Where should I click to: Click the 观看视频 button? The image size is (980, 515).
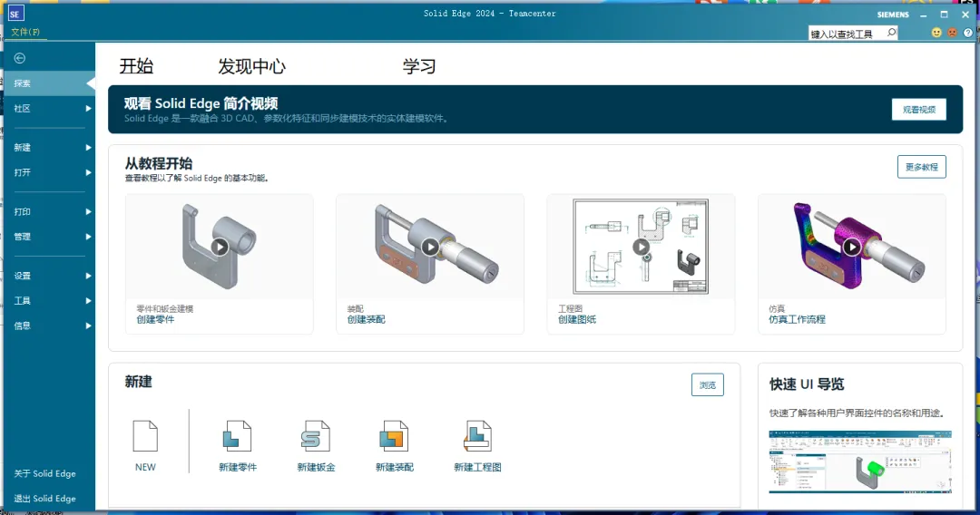tap(918, 109)
